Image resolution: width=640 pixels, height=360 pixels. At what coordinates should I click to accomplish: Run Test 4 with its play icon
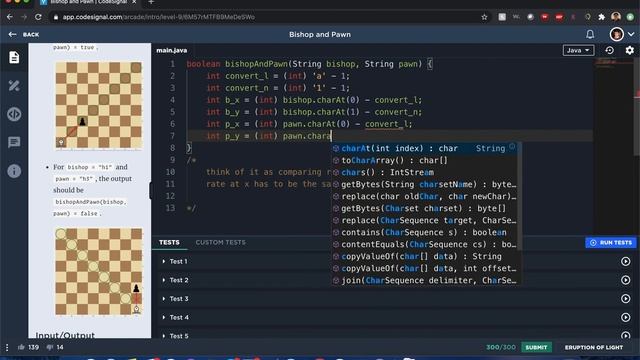click(x=625, y=317)
